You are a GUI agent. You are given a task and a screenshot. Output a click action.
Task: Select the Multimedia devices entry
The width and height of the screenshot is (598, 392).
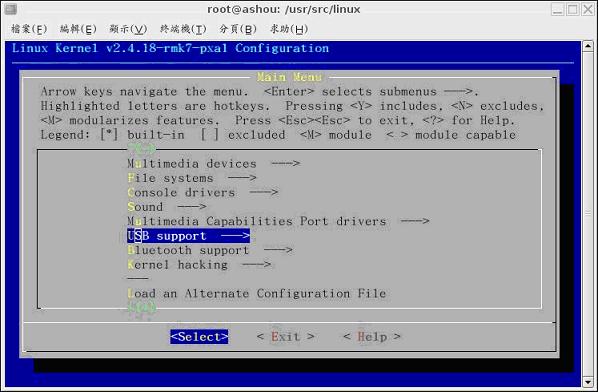[214, 164]
